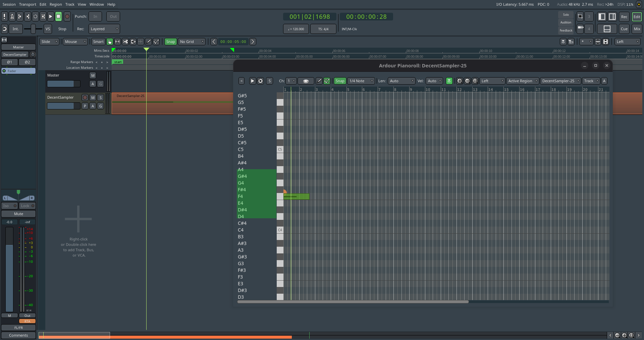Mute the DecentSampler track with M button
This screenshot has height=340, width=644.
pos(93,98)
